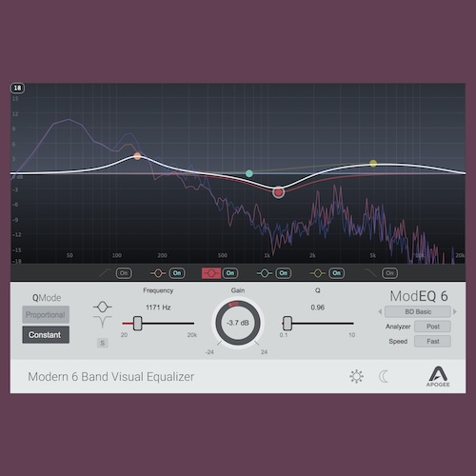This screenshot has height=476, width=476.
Task: Toggle the low-cut band On switch
Action: coord(124,273)
